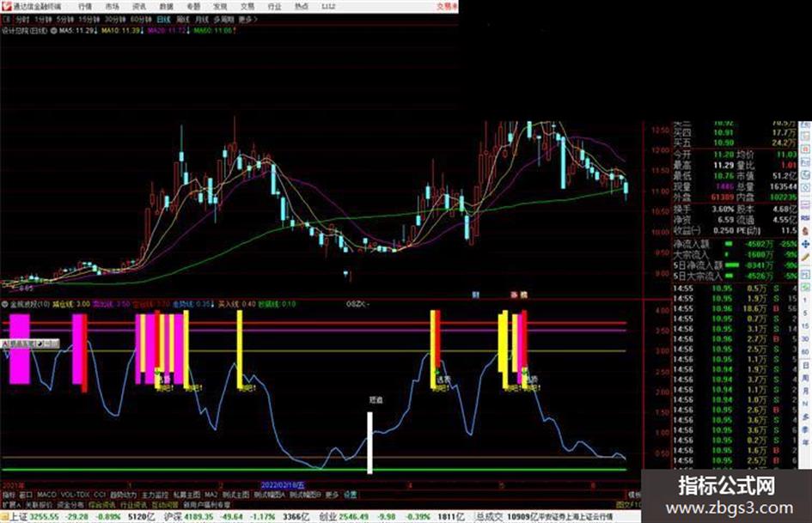Select the CCI indicator tab
This screenshot has width=812, height=523.
point(100,495)
